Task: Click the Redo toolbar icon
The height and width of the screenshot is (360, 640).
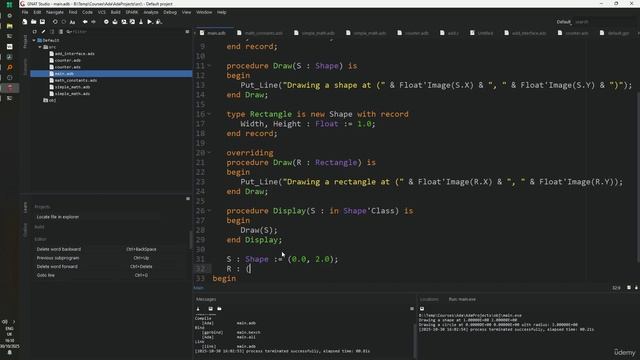Action: (x=64, y=22)
